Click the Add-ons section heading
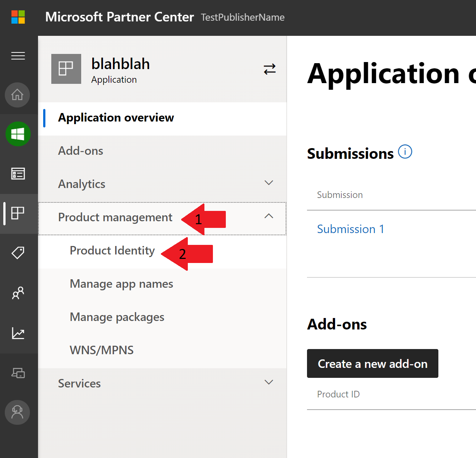Viewport: 476px width, 458px height. pyautogui.click(x=337, y=324)
